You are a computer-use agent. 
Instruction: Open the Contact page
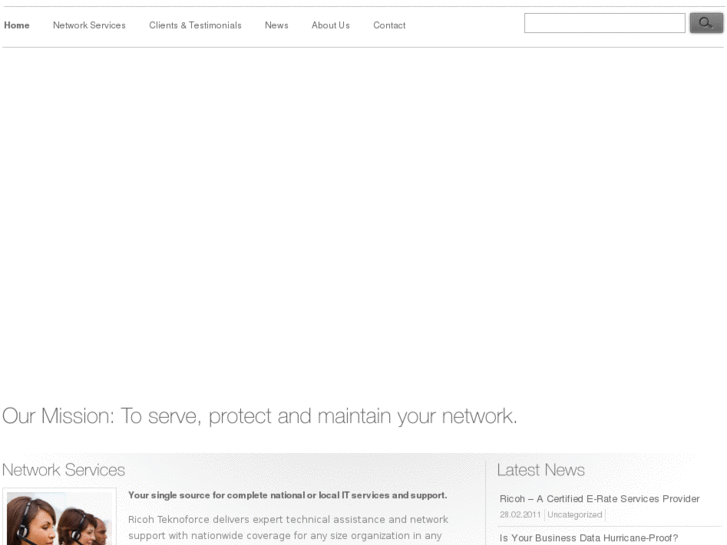[389, 26]
